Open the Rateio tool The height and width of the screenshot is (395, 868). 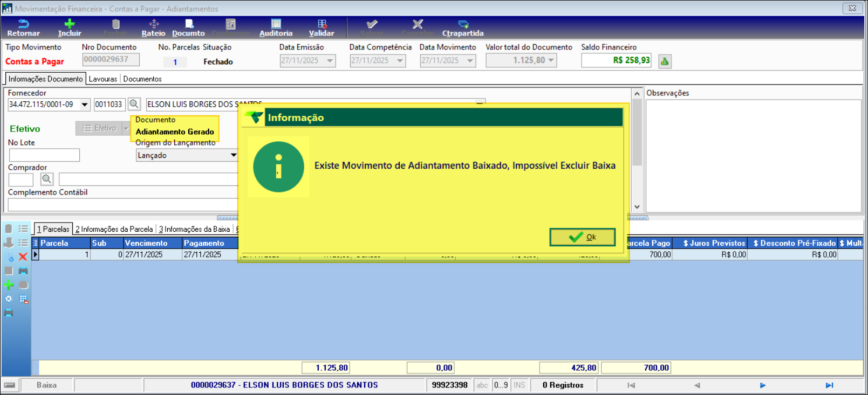point(153,28)
